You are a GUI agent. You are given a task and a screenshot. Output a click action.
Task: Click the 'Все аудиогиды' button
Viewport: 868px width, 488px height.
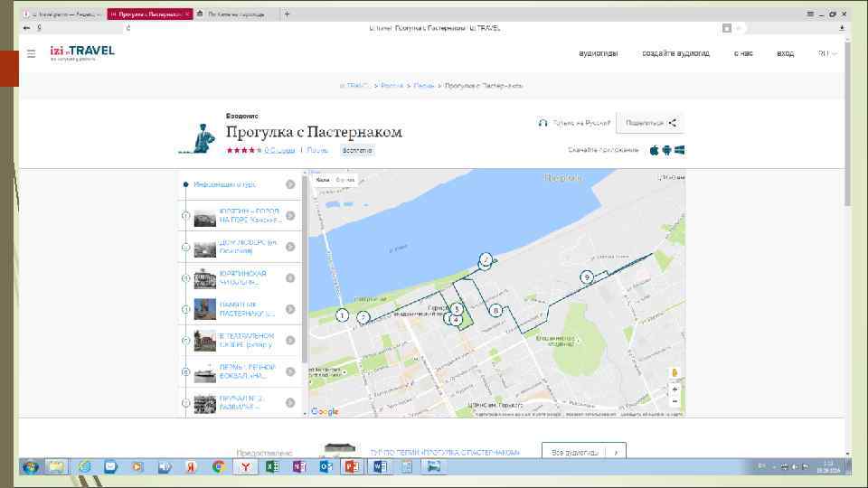pyautogui.click(x=583, y=452)
